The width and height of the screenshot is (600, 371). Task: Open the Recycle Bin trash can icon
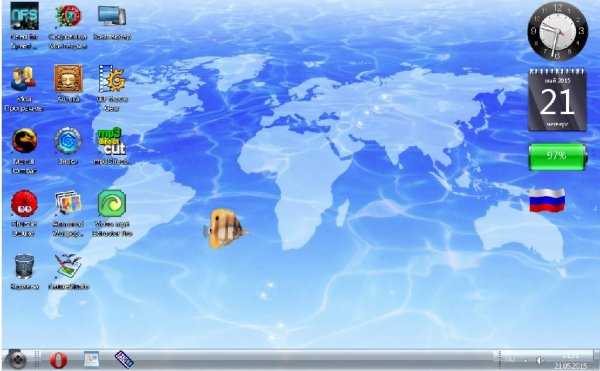point(24,266)
